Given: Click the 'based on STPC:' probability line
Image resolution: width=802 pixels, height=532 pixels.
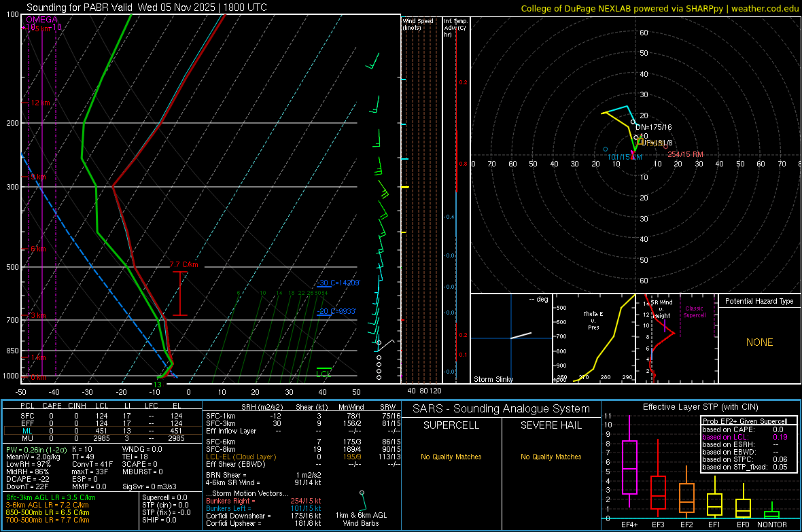Looking at the screenshot, I should click(745, 459).
